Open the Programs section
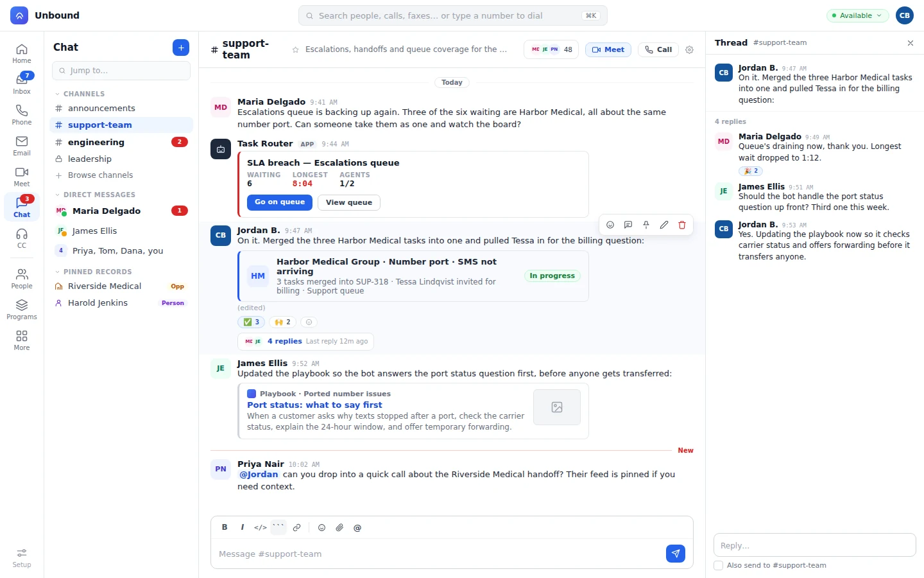The height and width of the screenshot is (578, 924). coord(22,310)
